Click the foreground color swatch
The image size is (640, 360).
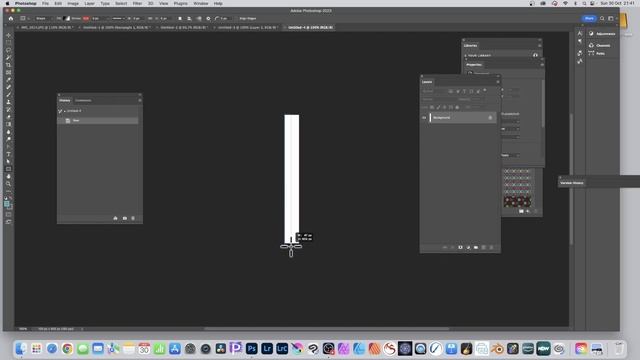tap(7, 203)
